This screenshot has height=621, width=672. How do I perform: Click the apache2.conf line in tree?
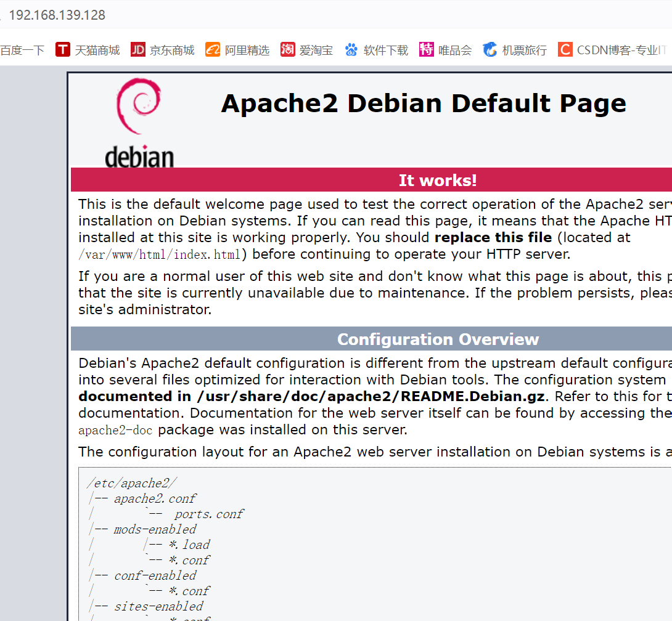(x=155, y=498)
